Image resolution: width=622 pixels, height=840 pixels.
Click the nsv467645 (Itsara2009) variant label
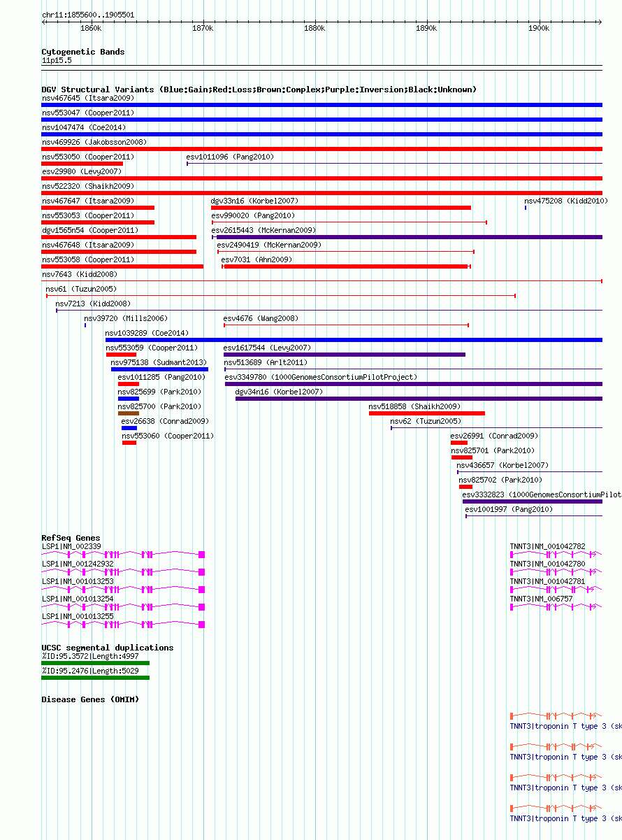[88, 98]
